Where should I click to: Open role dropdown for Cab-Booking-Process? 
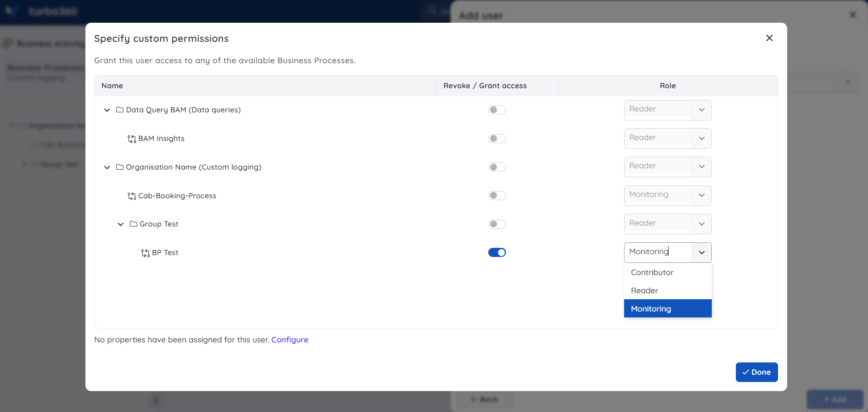click(x=702, y=196)
